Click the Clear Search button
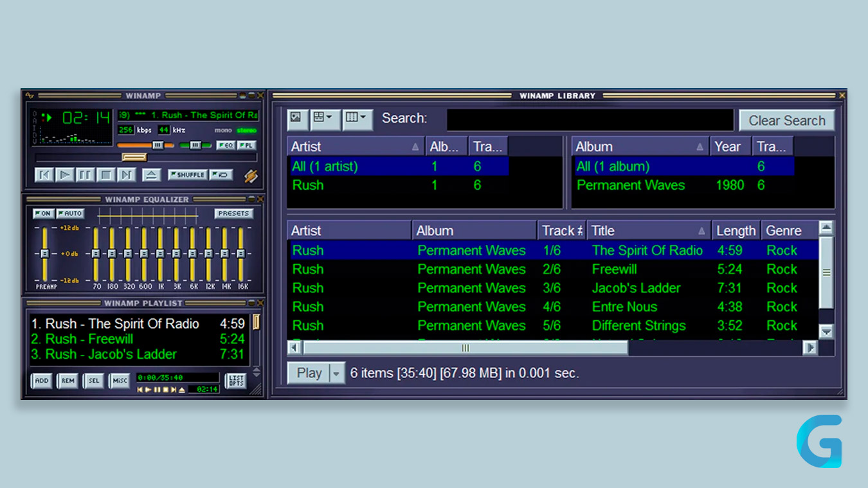Viewport: 868px width, 488px height. click(786, 120)
